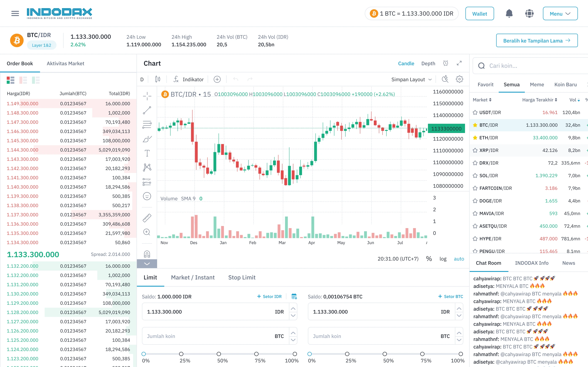
Task: Open the INDODAX Info tab
Action: click(x=532, y=263)
